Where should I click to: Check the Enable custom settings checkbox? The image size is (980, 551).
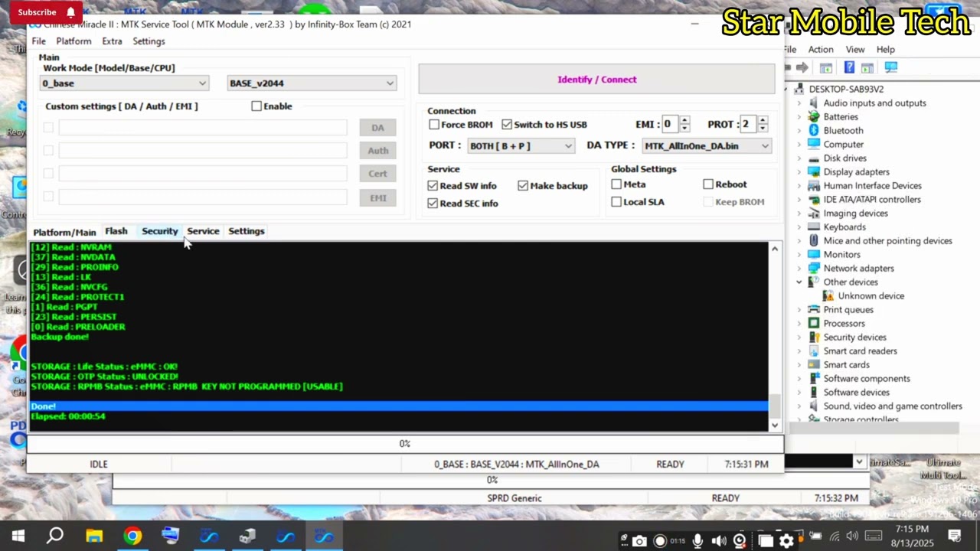coord(256,106)
